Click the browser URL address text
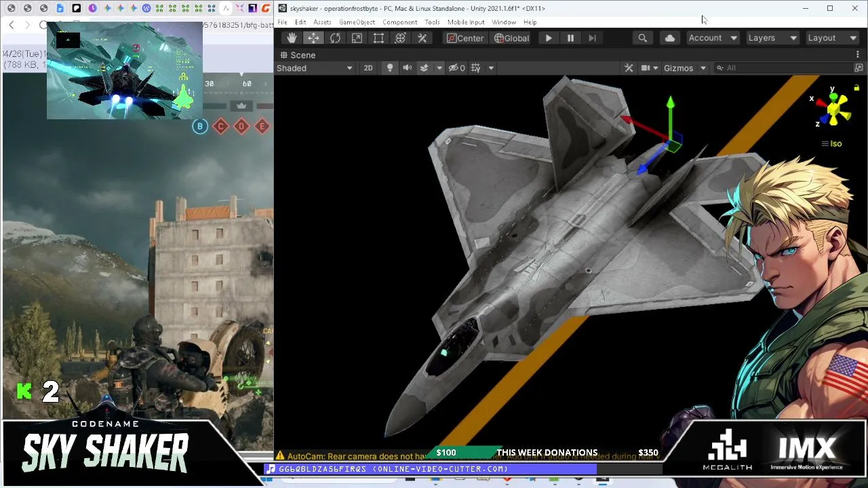Image resolution: width=868 pixels, height=488 pixels. (237, 26)
